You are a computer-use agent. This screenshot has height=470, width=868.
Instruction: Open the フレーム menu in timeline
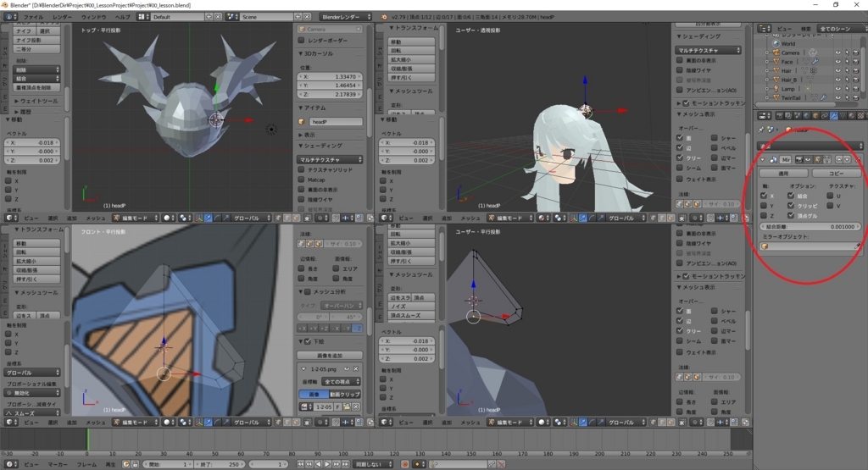point(87,464)
